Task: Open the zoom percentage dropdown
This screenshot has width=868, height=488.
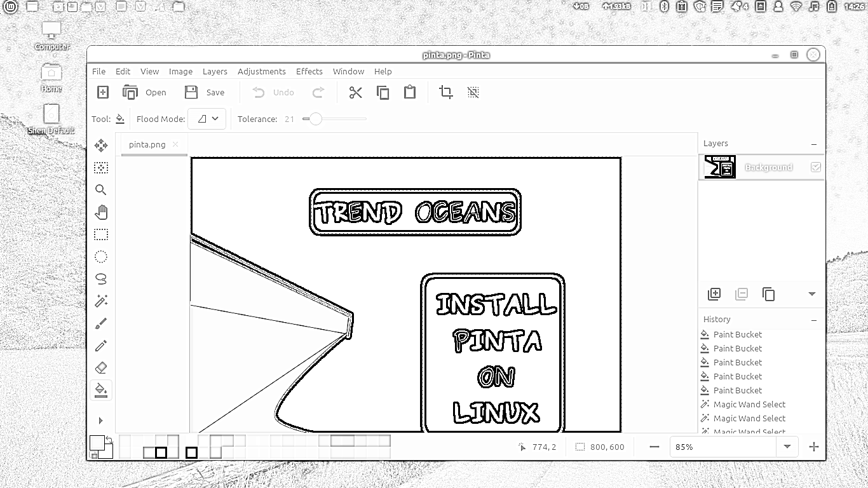Action: pos(787,447)
